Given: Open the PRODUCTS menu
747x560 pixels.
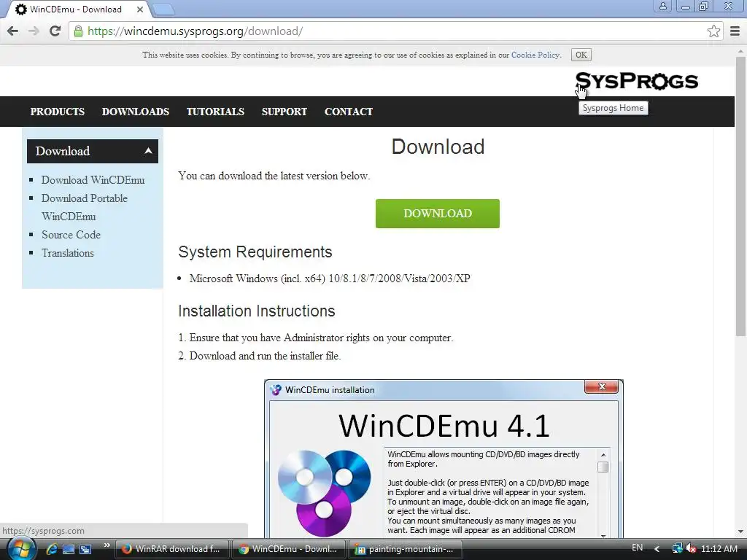Looking at the screenshot, I should click(57, 112).
